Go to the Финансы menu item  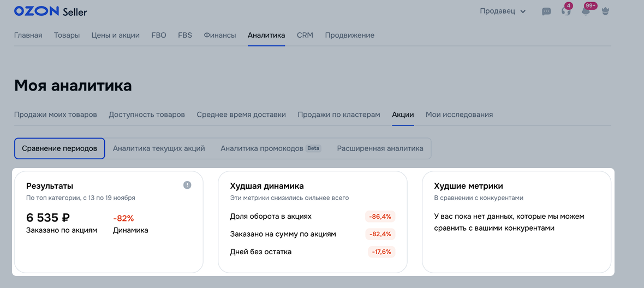tap(220, 35)
